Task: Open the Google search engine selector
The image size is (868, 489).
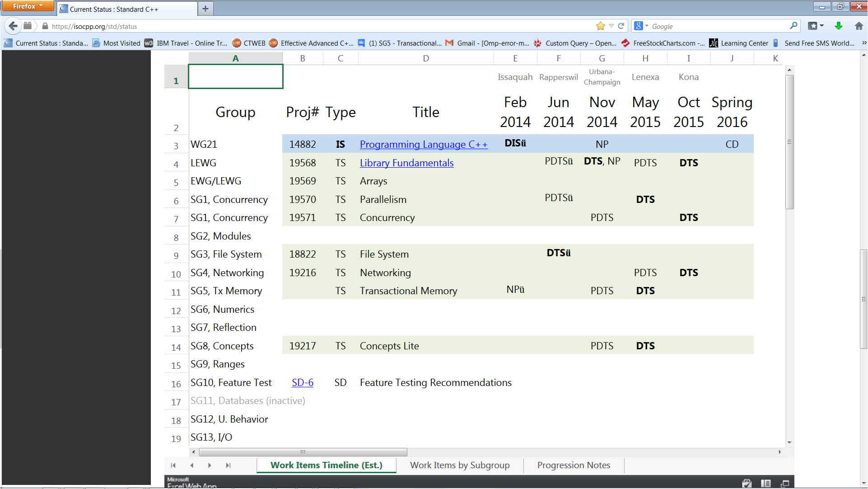Action: (x=641, y=26)
